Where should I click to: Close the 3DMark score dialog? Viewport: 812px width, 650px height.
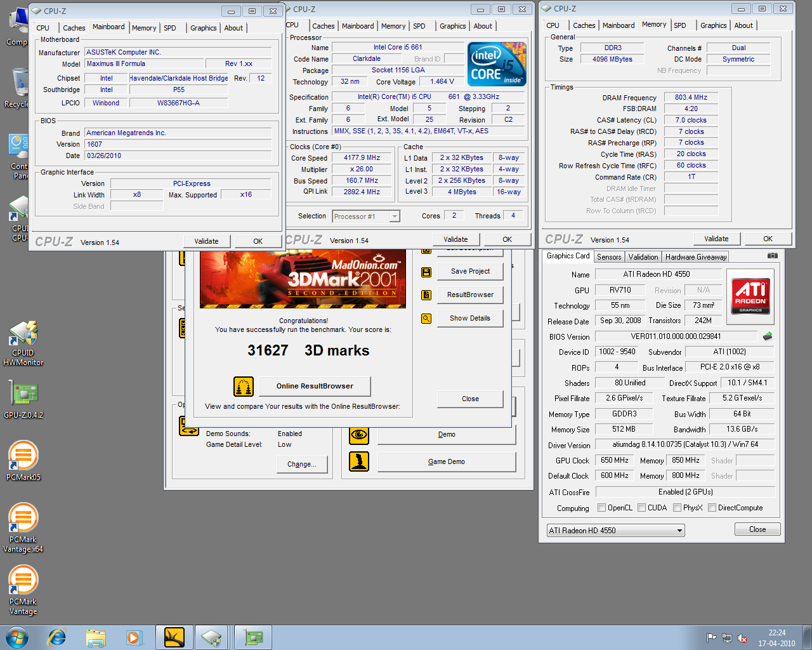coord(470,399)
